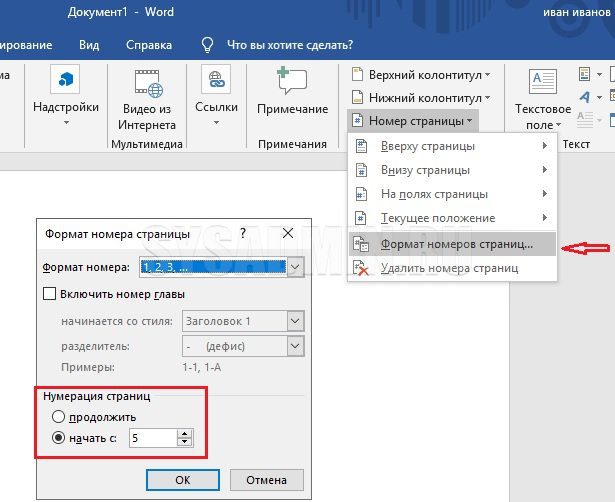615x502 pixels.
Task: Select the продолжить radio button
Action: 58,417
